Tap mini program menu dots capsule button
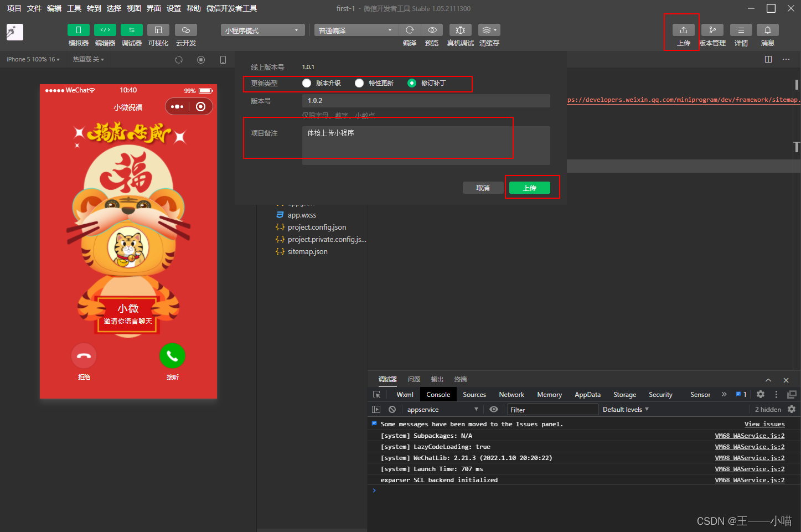The width and height of the screenshot is (801, 532). click(177, 106)
